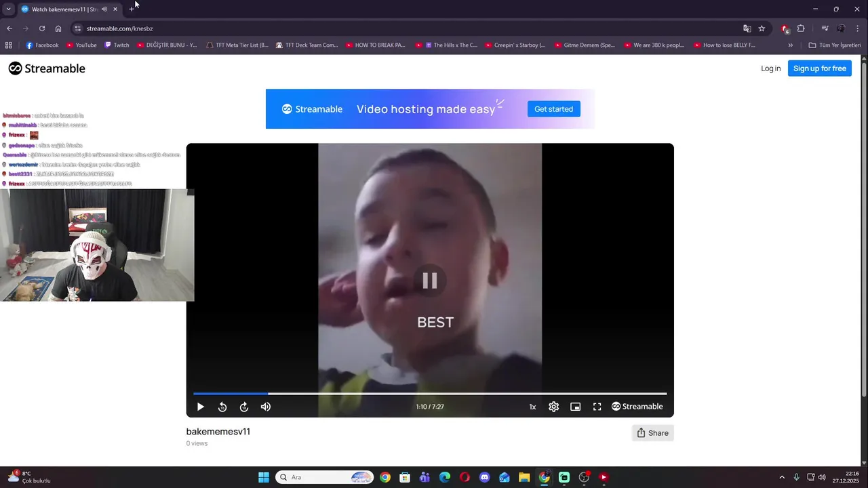Open DEĞİŞTİR BUNU bookmark
The image size is (868, 488).
167,45
